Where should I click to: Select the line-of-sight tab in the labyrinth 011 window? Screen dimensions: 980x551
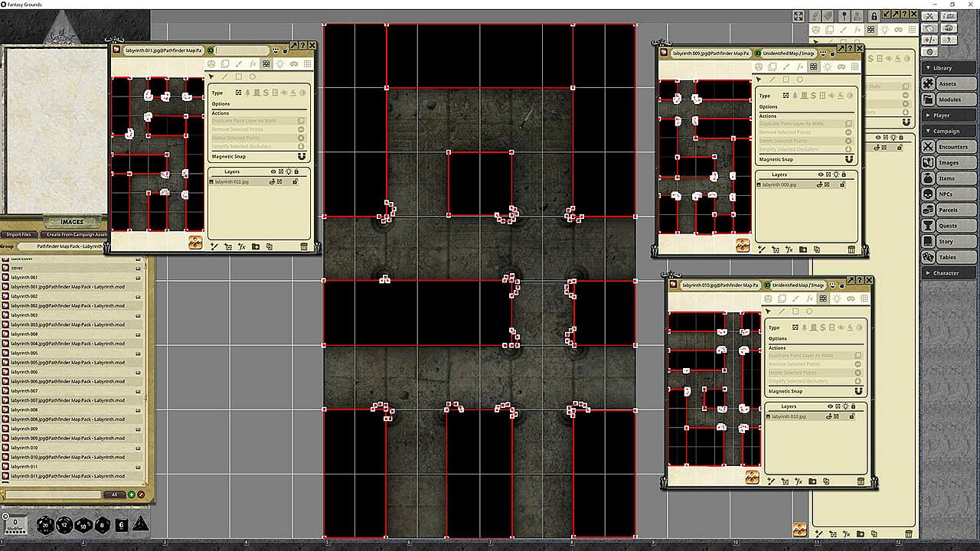[266, 64]
